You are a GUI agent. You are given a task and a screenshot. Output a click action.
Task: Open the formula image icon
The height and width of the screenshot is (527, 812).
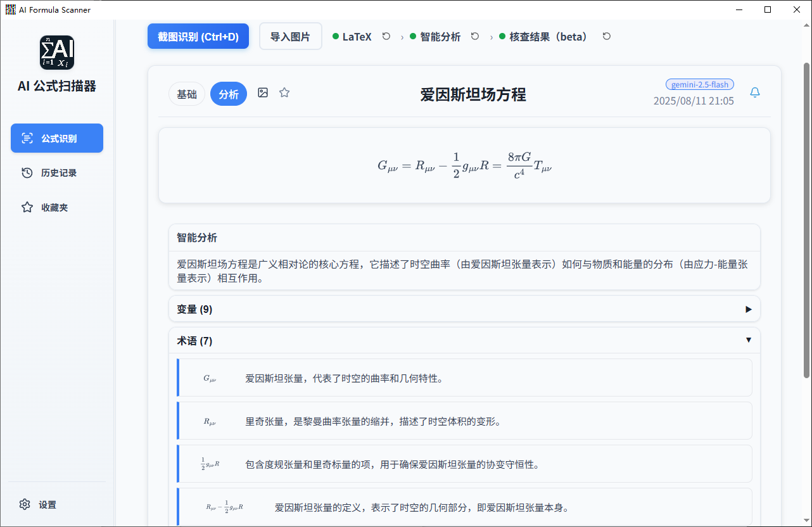[x=263, y=92]
